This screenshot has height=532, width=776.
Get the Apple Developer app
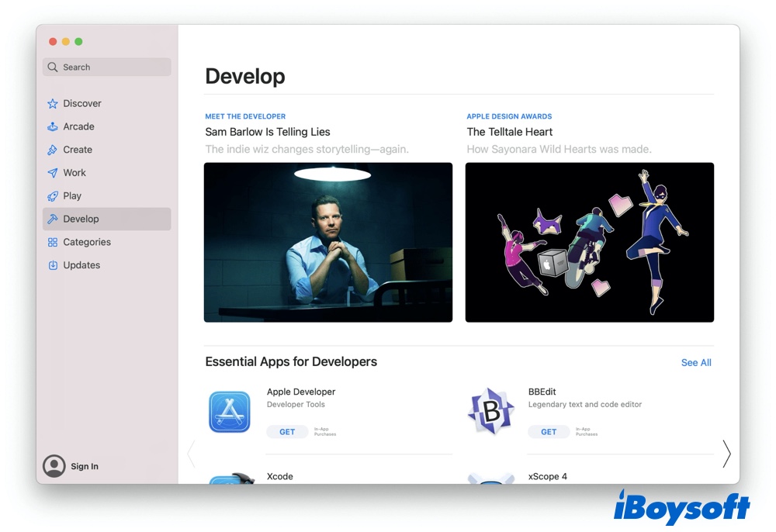pyautogui.click(x=287, y=432)
